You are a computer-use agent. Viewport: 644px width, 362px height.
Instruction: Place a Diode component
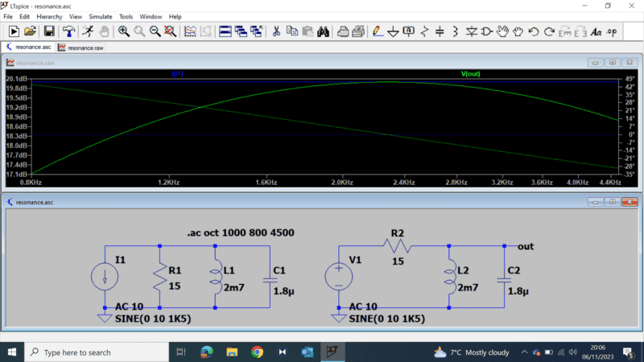click(471, 31)
